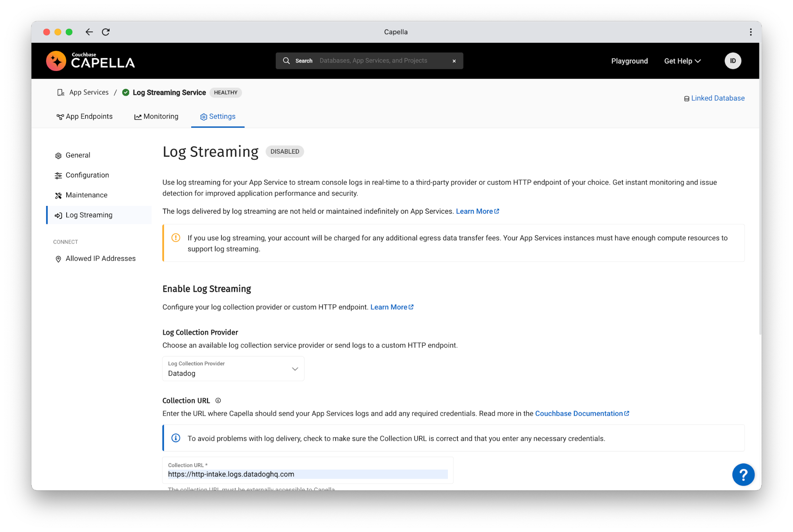793x532 pixels.
Task: Click the Maintenance wrench icon
Action: pos(58,195)
